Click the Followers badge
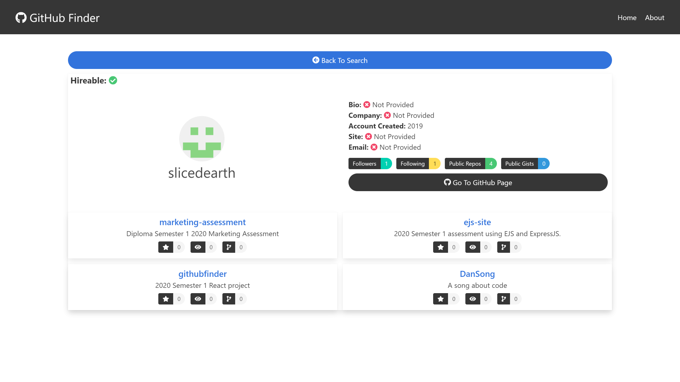Image resolution: width=680 pixels, height=382 pixels. 370,163
